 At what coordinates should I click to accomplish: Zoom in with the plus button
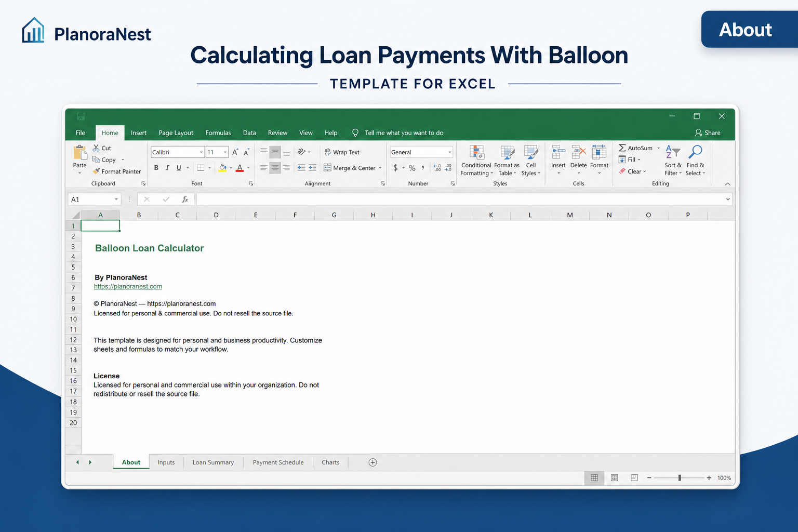tap(709, 477)
